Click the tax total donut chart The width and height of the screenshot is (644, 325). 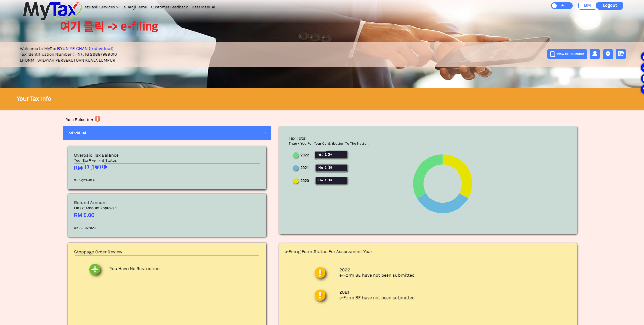point(442,184)
